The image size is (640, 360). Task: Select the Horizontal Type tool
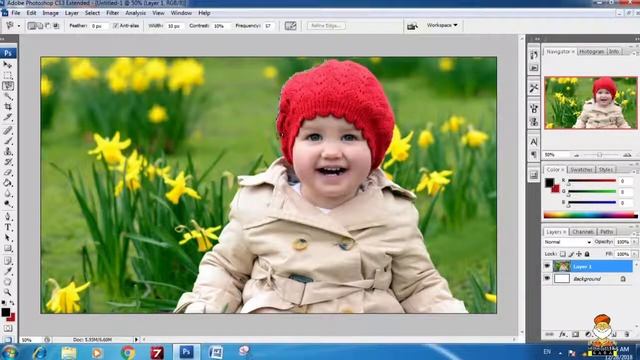point(8,227)
